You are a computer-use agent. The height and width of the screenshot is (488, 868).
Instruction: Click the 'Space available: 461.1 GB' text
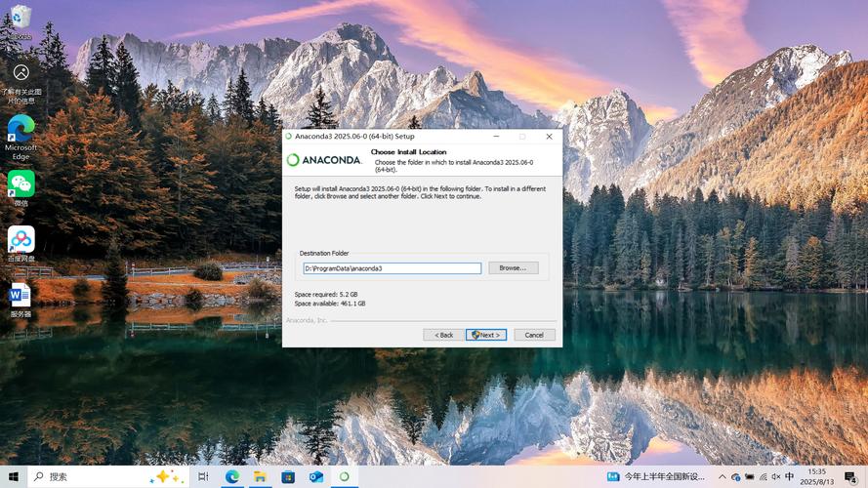tap(330, 304)
